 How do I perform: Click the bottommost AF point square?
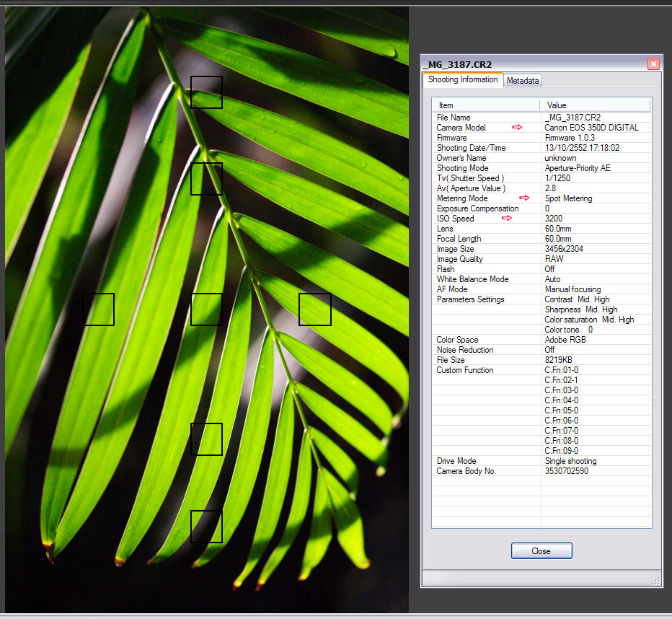coord(206,527)
